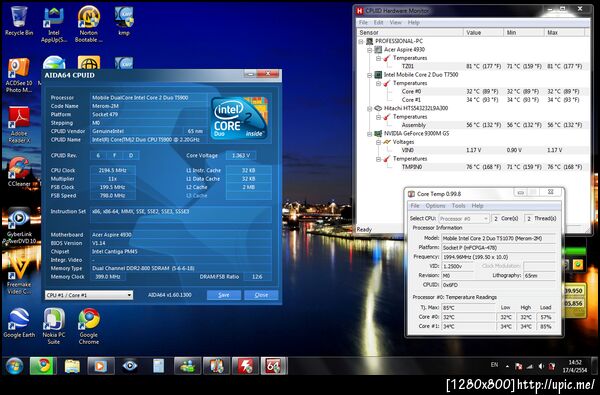Click the Sensor column header

[410, 33]
